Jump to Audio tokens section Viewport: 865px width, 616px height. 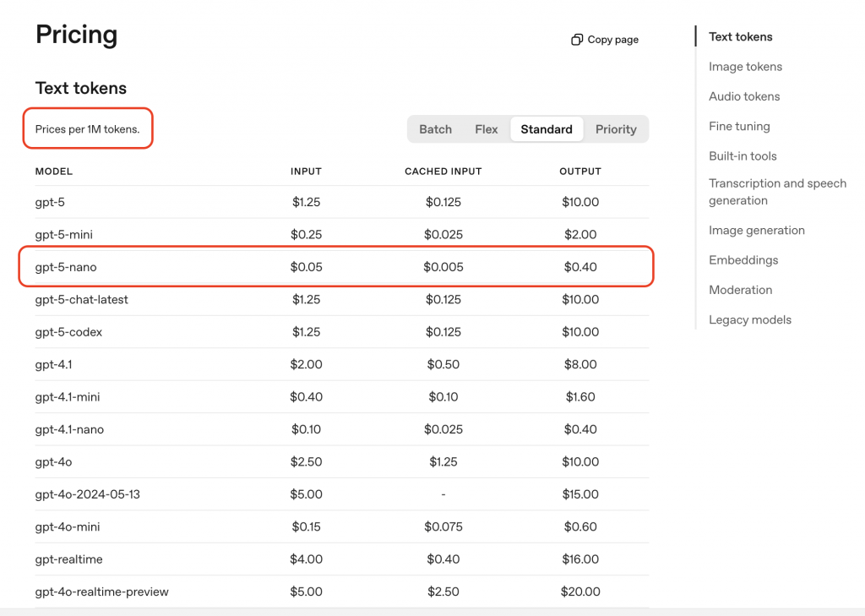[744, 96]
